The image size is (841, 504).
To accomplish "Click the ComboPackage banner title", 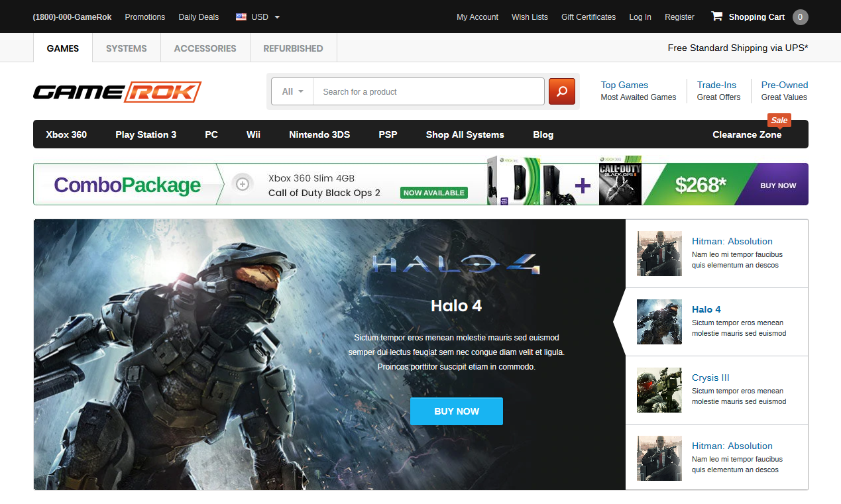I will [x=127, y=185].
